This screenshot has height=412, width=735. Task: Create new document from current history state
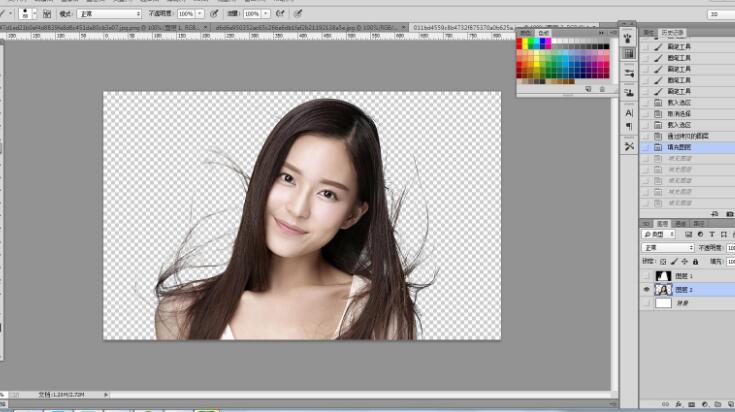pos(715,214)
